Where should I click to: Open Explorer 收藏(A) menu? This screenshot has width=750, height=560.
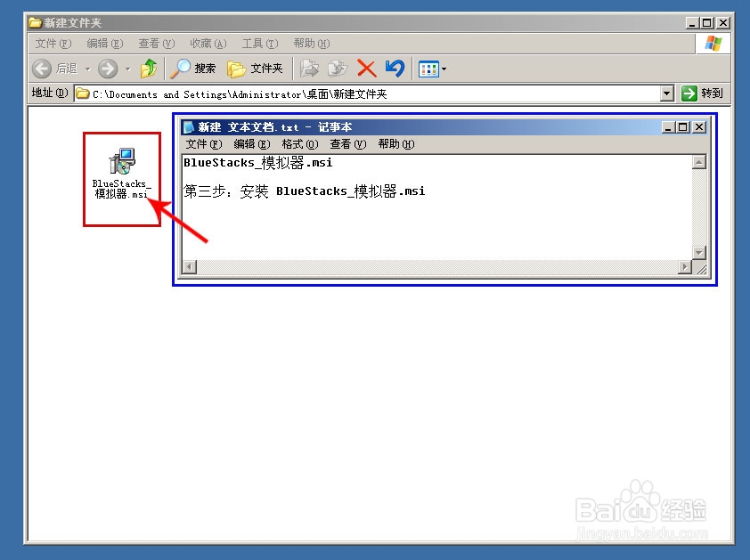pyautogui.click(x=208, y=44)
